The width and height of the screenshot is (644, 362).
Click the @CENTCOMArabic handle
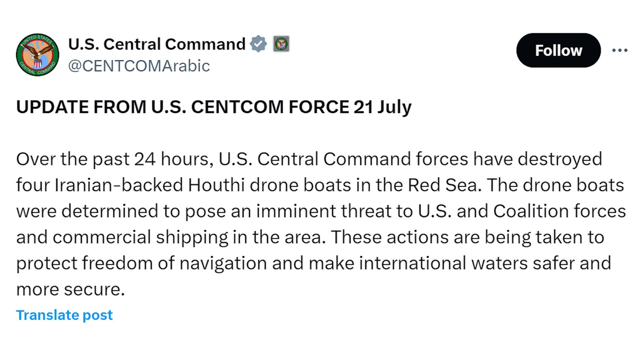(139, 66)
